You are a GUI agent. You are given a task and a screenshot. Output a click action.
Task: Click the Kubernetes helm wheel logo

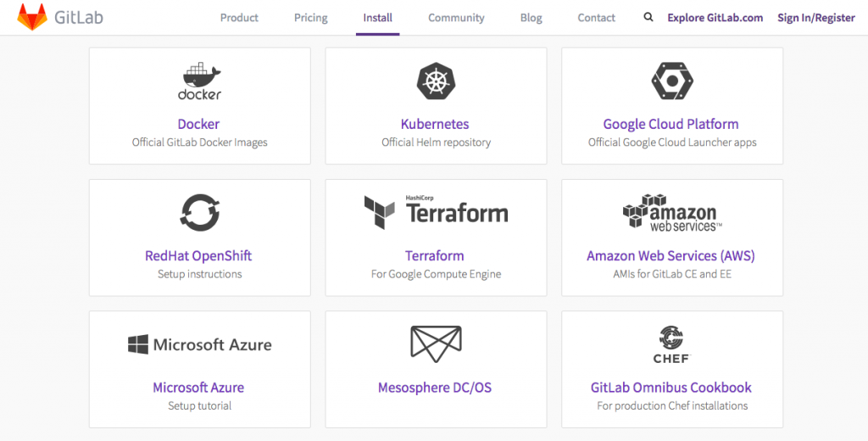click(x=436, y=81)
